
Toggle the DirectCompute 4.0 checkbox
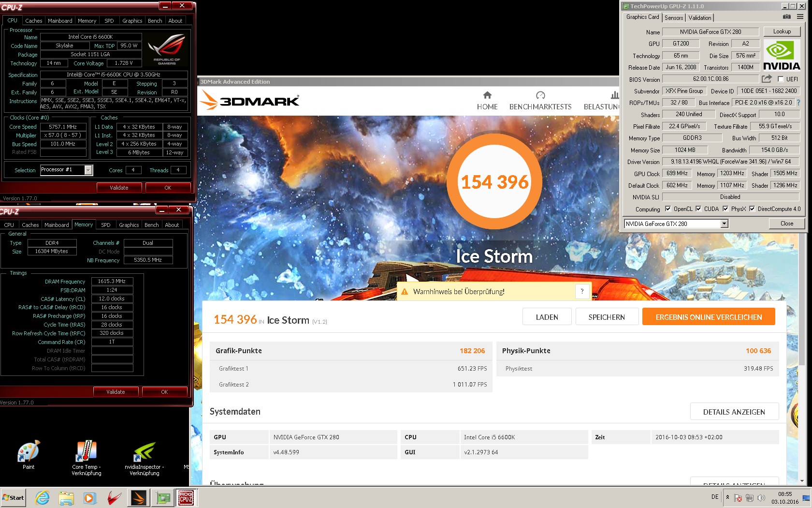(752, 209)
